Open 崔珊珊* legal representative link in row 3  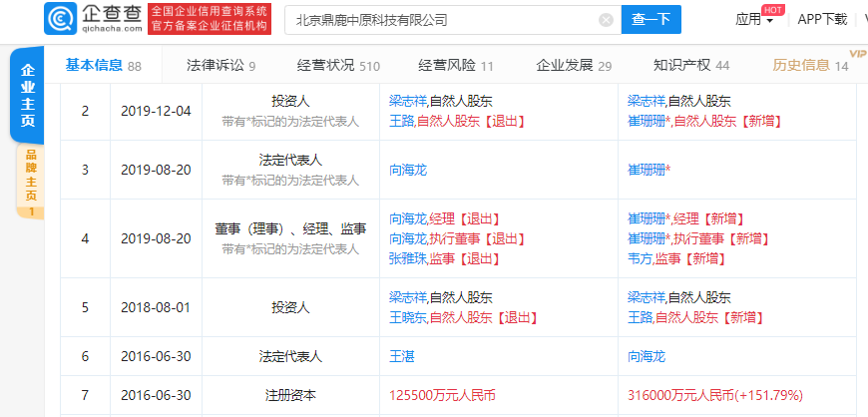point(649,170)
